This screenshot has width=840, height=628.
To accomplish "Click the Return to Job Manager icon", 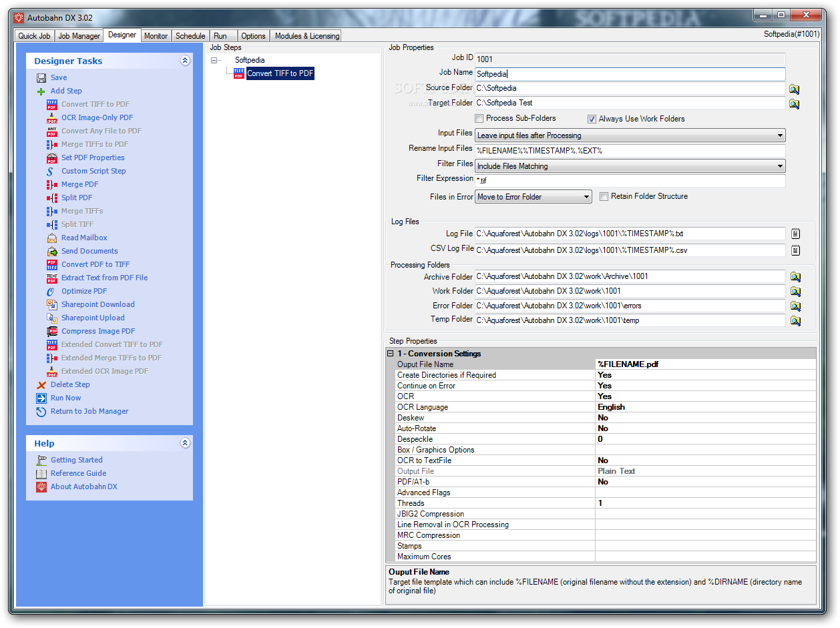I will [x=41, y=412].
